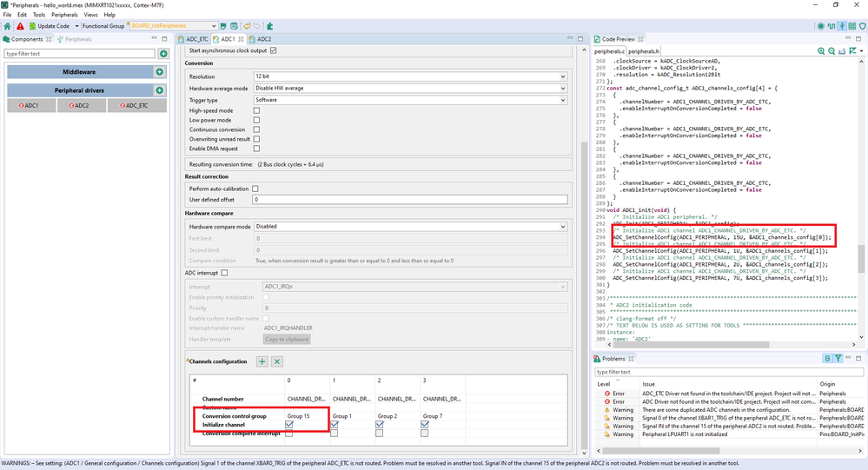Click the functional group window icon beside the flag

235,26
